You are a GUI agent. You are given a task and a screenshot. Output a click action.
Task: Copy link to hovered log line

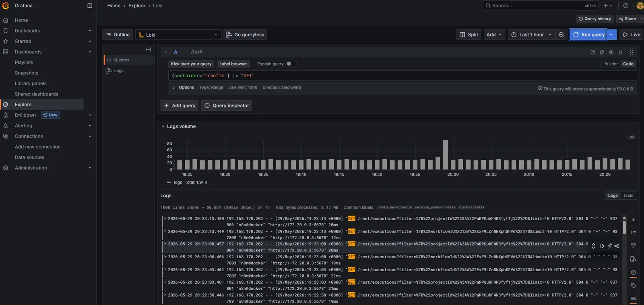click(617, 246)
